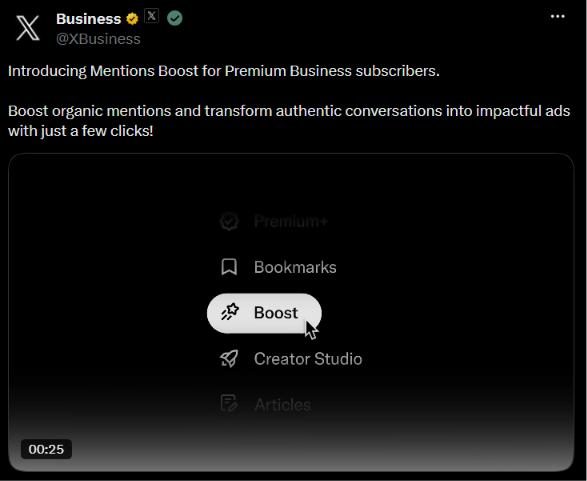
Task: Click the gold verified badge
Action: point(132,19)
